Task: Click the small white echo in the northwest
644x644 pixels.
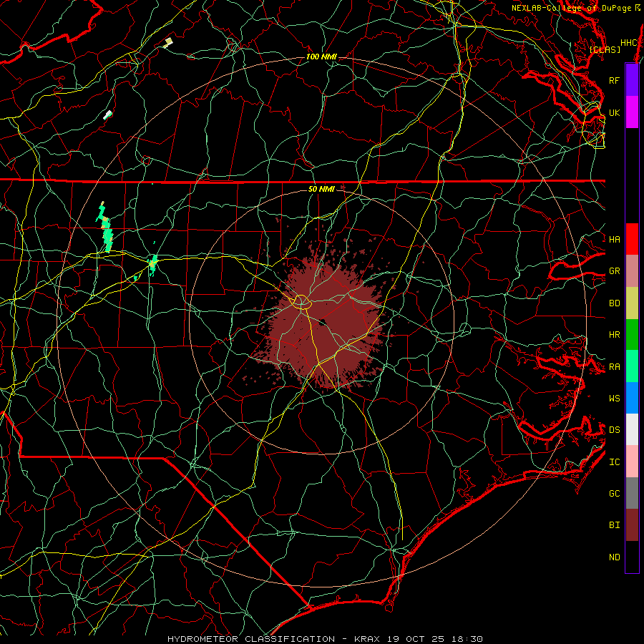Action: click(107, 115)
